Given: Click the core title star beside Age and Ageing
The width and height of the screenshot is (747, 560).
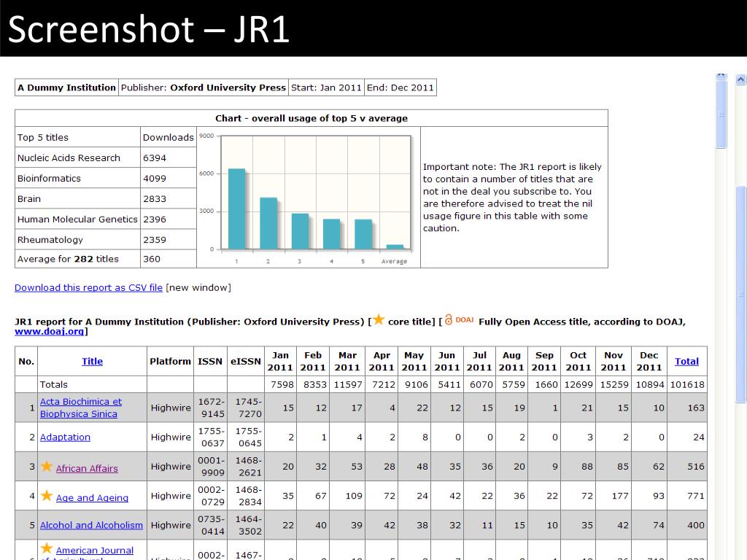Looking at the screenshot, I should (x=46, y=496).
